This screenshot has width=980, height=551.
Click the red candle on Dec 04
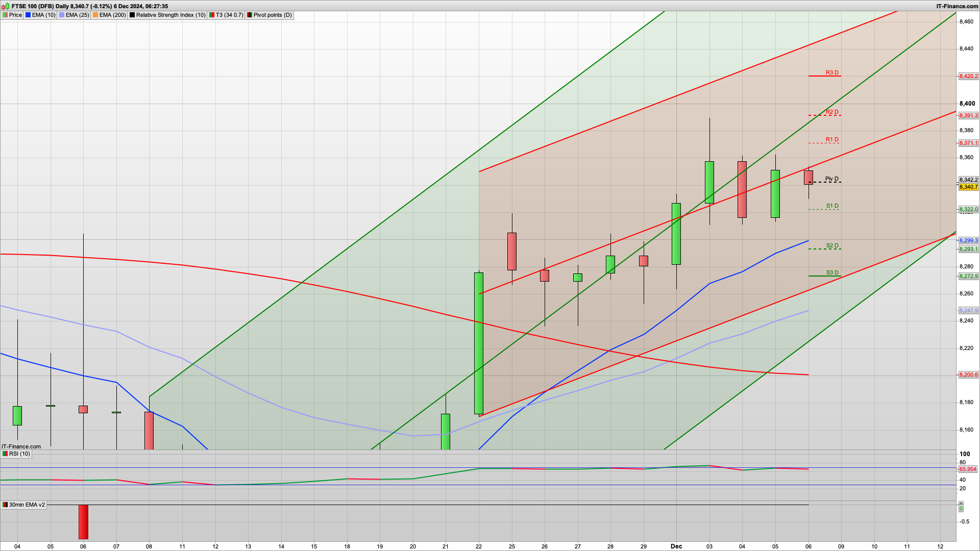(742, 189)
